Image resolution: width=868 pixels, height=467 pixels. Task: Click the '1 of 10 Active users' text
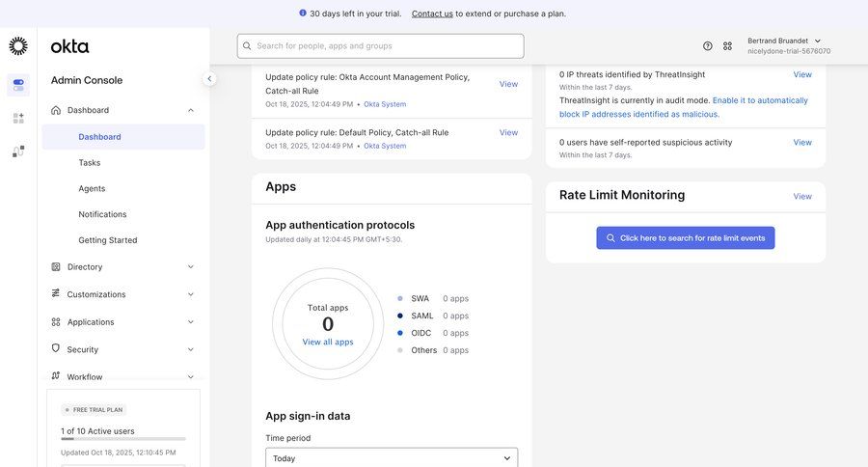click(x=97, y=431)
